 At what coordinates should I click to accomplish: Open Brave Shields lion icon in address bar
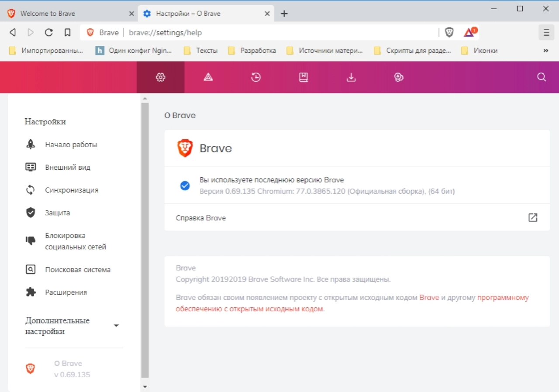pos(449,32)
